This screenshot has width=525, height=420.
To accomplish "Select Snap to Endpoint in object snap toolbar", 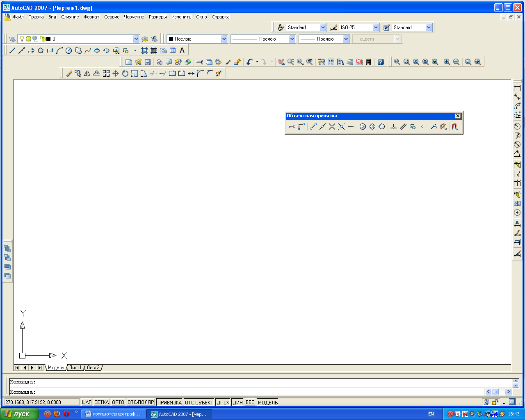I will click(313, 127).
